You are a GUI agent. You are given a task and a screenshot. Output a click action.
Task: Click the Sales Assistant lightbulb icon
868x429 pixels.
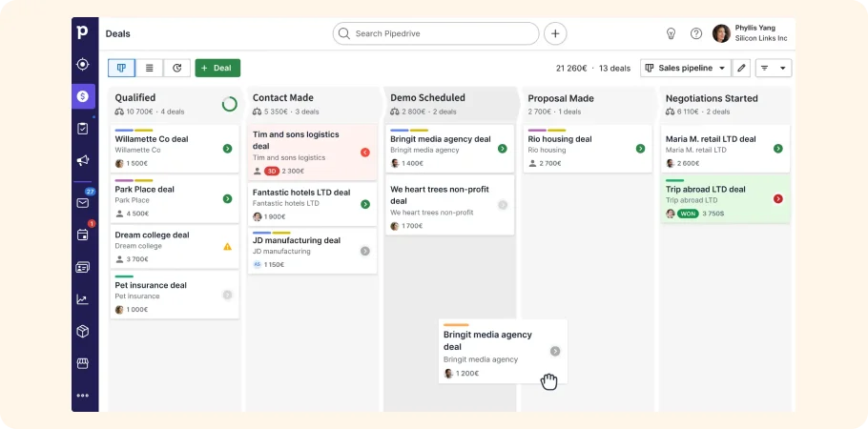[671, 33]
